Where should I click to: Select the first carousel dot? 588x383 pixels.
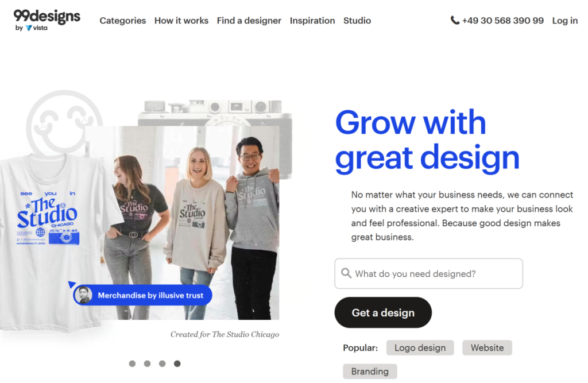tap(132, 363)
